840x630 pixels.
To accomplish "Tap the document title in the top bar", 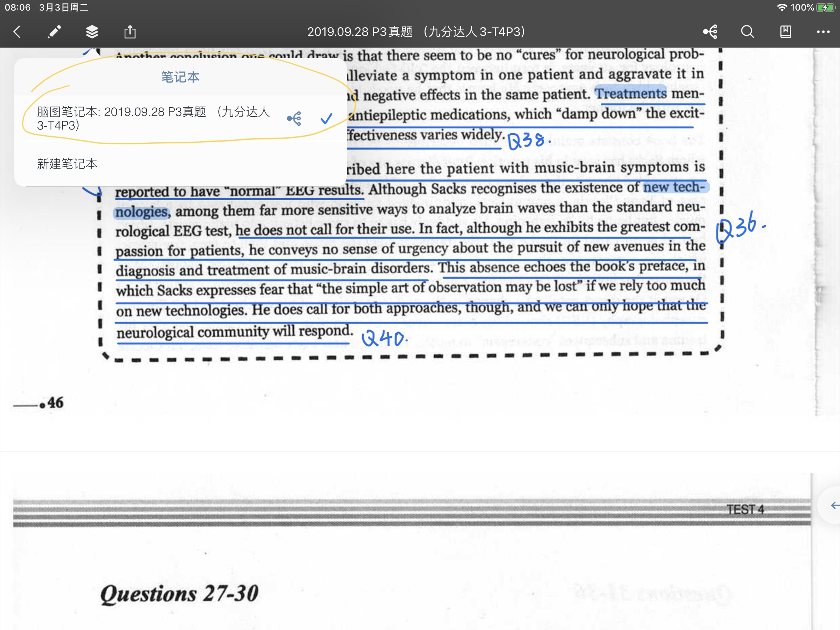I will 416,31.
